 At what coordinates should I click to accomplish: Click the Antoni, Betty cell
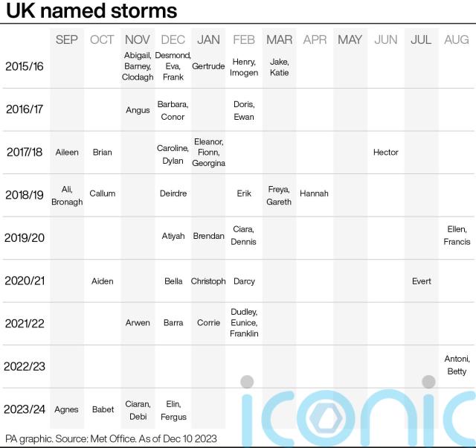point(457,365)
